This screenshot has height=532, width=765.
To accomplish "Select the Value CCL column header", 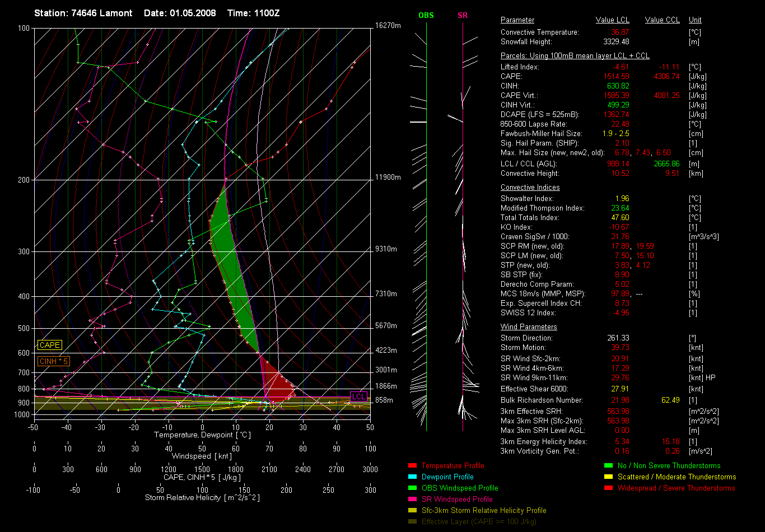I will click(662, 20).
